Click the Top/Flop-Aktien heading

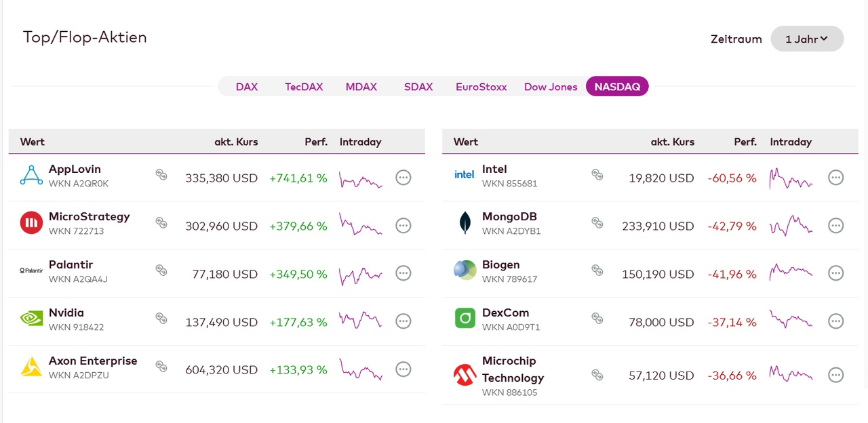85,37
